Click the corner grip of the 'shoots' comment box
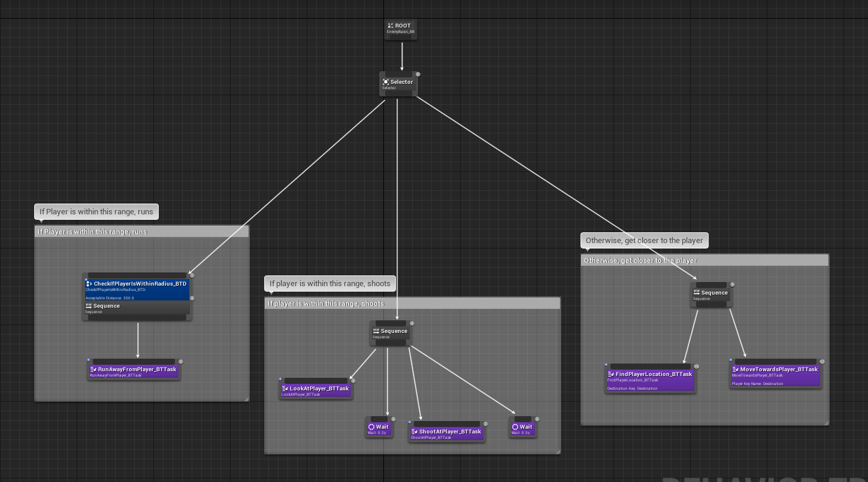The height and width of the screenshot is (482, 868). (x=558, y=451)
